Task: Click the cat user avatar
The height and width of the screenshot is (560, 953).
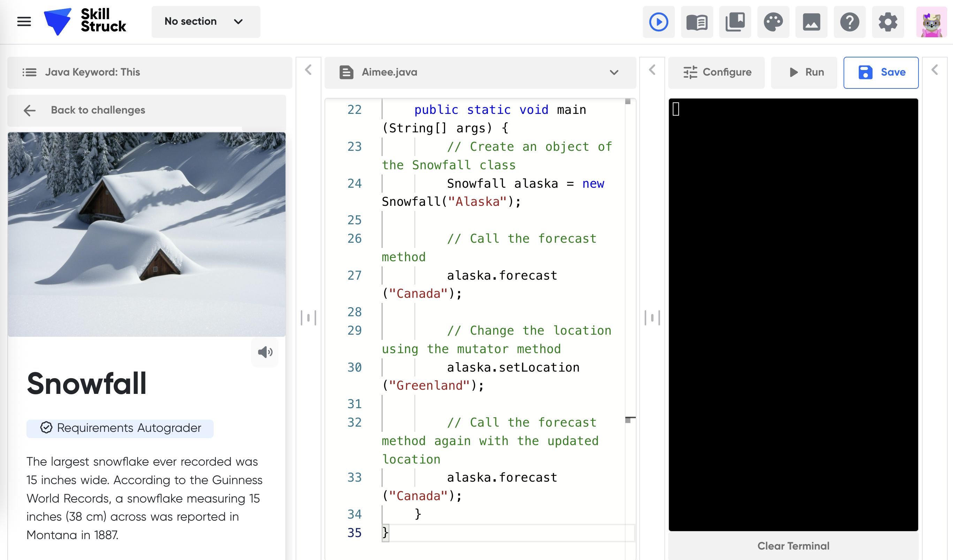Action: click(931, 22)
